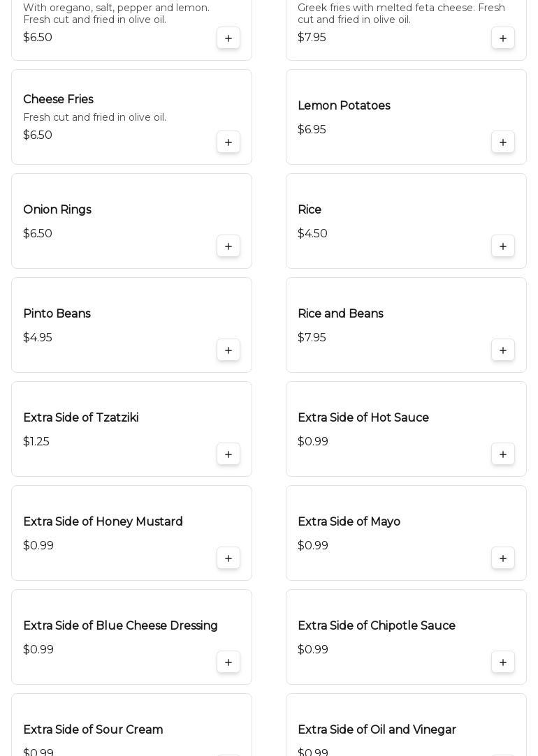Add Rice and Beans to order

coord(503,350)
